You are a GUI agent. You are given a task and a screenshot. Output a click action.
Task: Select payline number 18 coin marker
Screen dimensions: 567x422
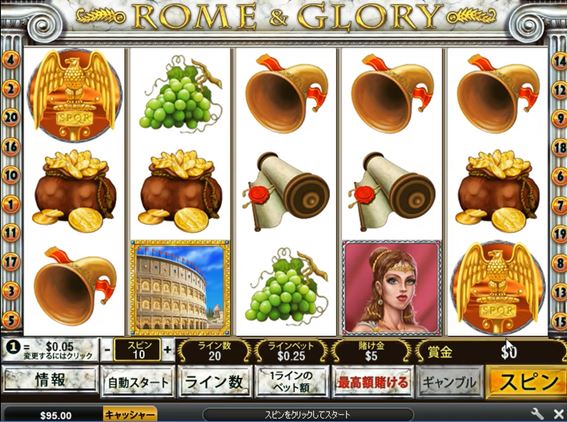(x=559, y=147)
